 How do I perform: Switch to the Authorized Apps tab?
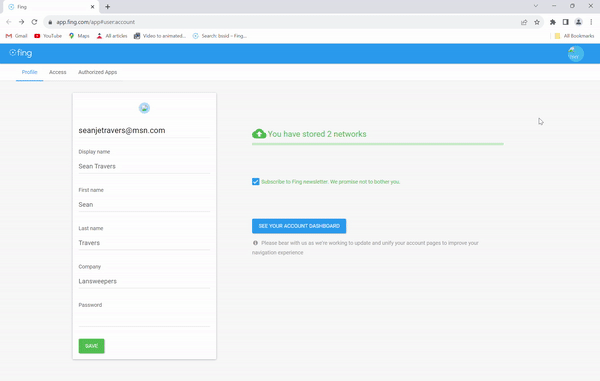(x=98, y=72)
